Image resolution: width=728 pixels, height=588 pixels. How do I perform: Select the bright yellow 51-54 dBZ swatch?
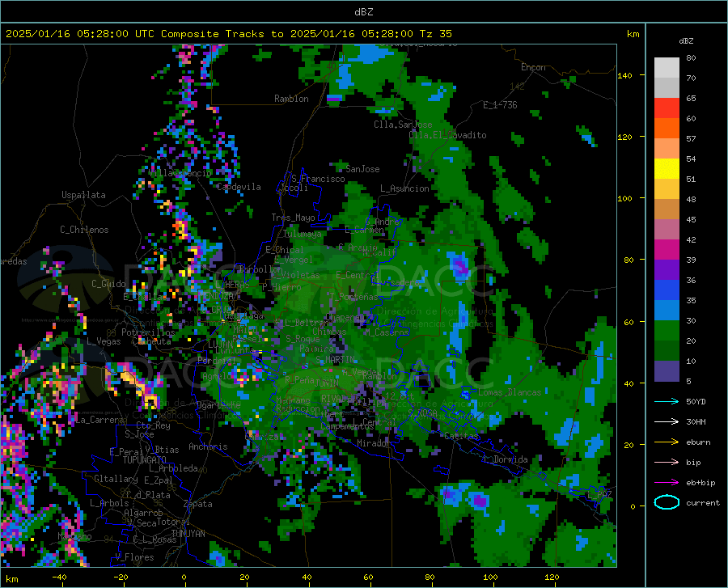667,169
